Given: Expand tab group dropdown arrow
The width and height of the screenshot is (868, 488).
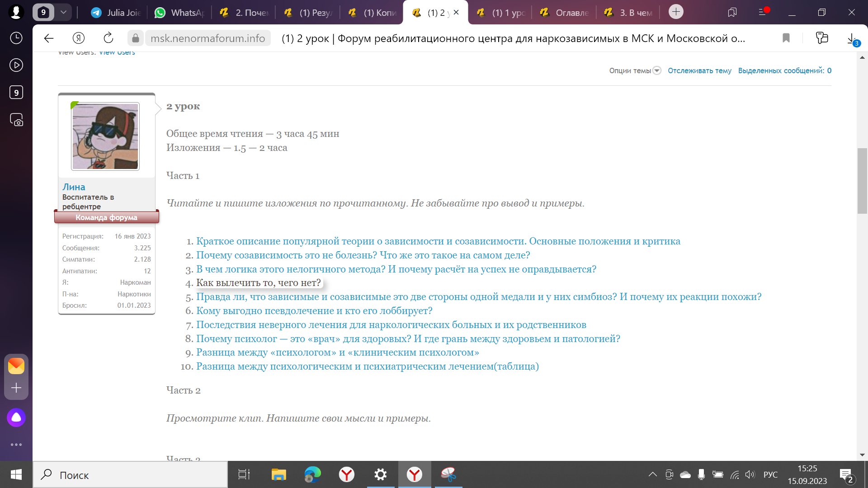Looking at the screenshot, I should 63,12.
